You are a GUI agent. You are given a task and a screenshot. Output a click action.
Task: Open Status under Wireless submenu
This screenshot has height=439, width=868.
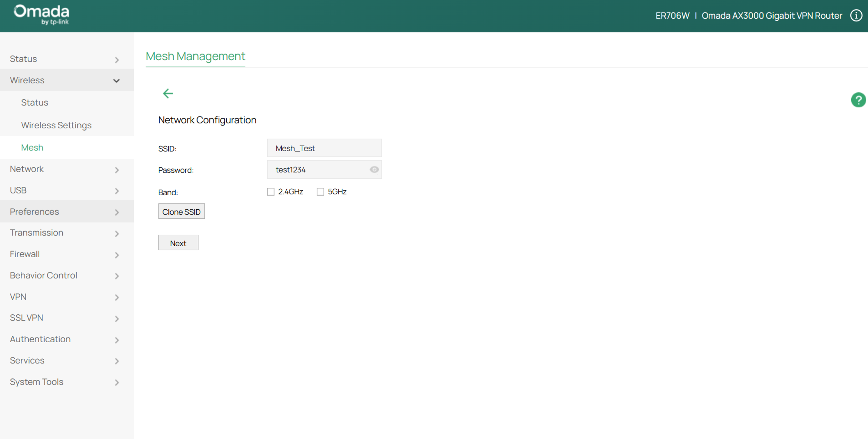[34, 102]
